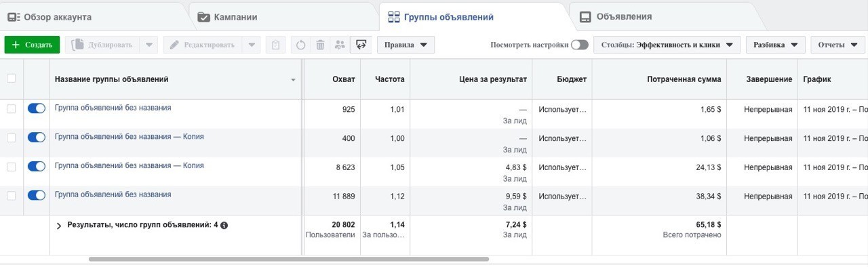This screenshot has height=267, width=868.
Task: Tick the select-all header checkbox
Action: pos(11,79)
